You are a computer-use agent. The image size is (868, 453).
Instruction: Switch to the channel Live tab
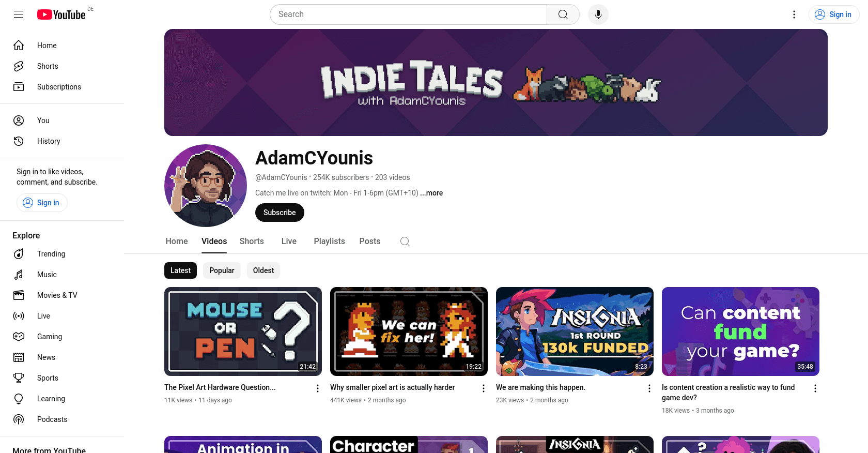point(289,241)
